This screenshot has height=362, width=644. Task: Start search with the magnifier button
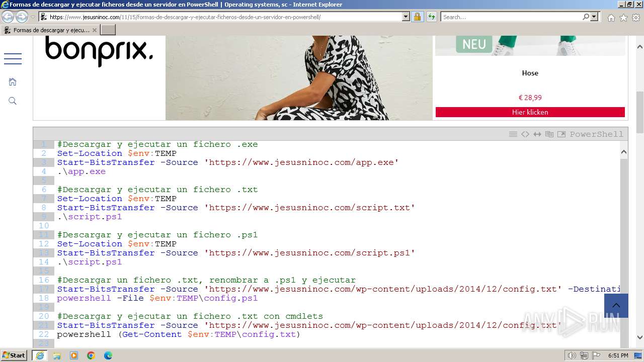(x=586, y=17)
